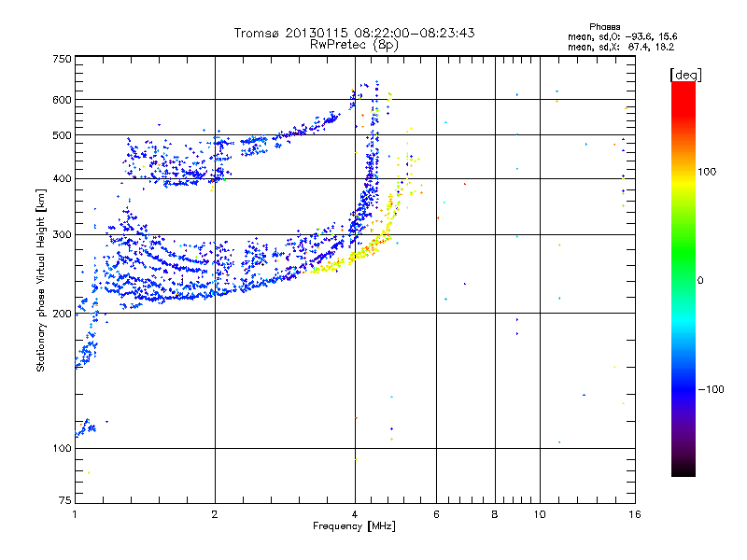Viewport: 747px width, 560px height.
Task: Click the y-axis tick label '500'
Action: (x=62, y=135)
